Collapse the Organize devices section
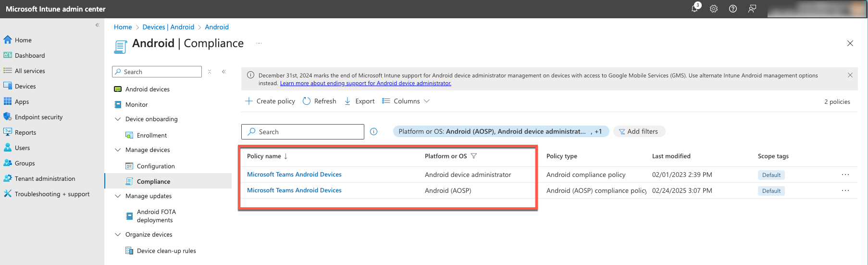 pos(118,235)
